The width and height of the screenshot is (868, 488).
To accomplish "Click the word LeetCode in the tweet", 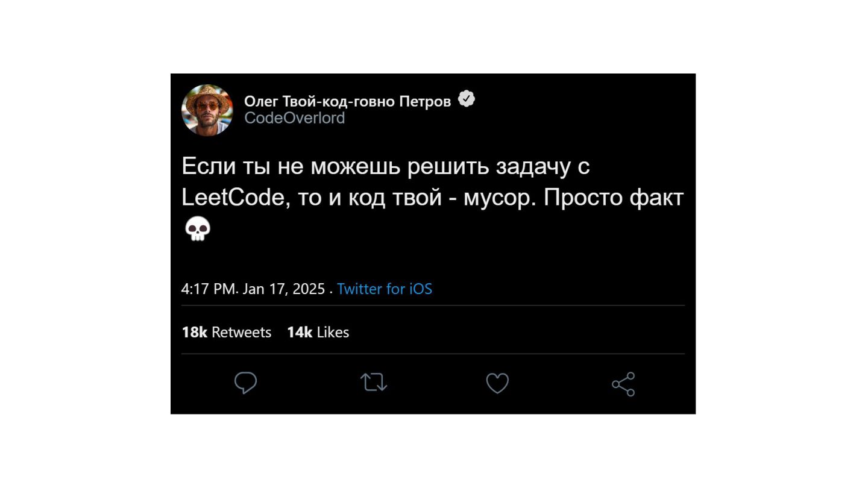I will coord(233,198).
